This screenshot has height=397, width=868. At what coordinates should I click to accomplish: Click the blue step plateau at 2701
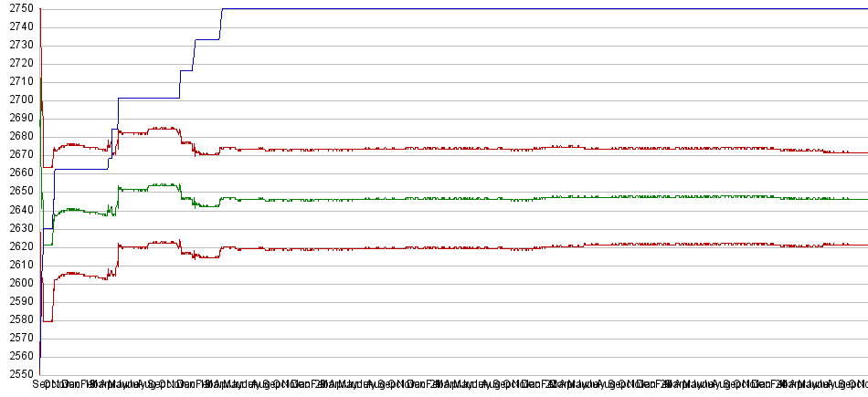[148, 98]
